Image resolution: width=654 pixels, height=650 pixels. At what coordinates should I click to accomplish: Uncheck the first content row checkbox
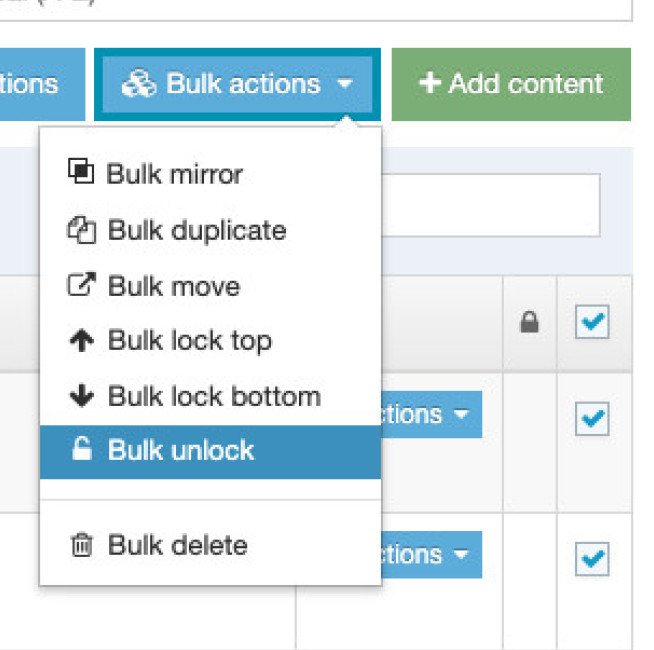pyautogui.click(x=592, y=418)
